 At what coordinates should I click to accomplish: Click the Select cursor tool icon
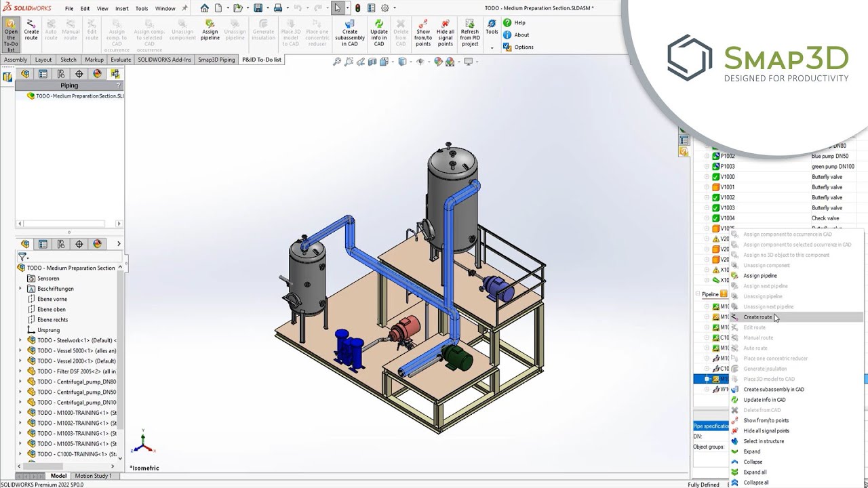pyautogui.click(x=338, y=8)
